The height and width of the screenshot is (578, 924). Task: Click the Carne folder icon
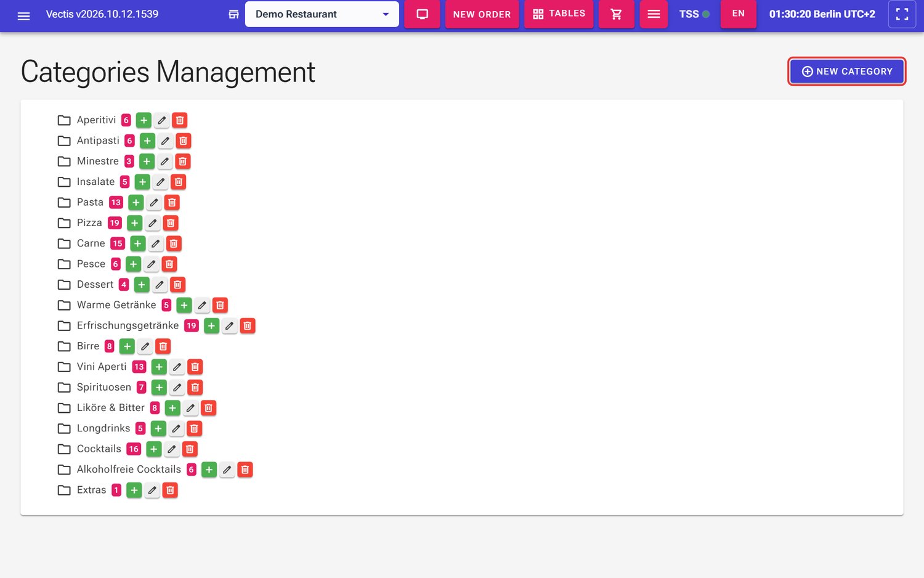click(x=64, y=243)
